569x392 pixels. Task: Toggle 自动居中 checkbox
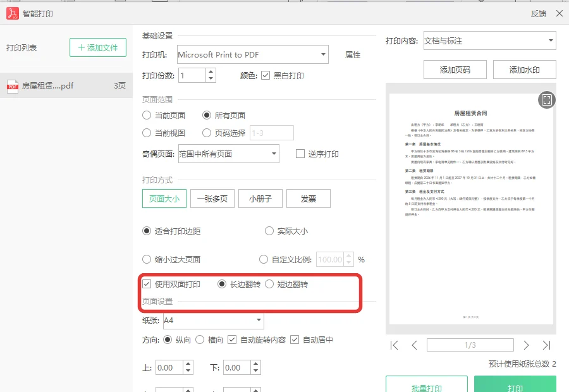[295, 340]
